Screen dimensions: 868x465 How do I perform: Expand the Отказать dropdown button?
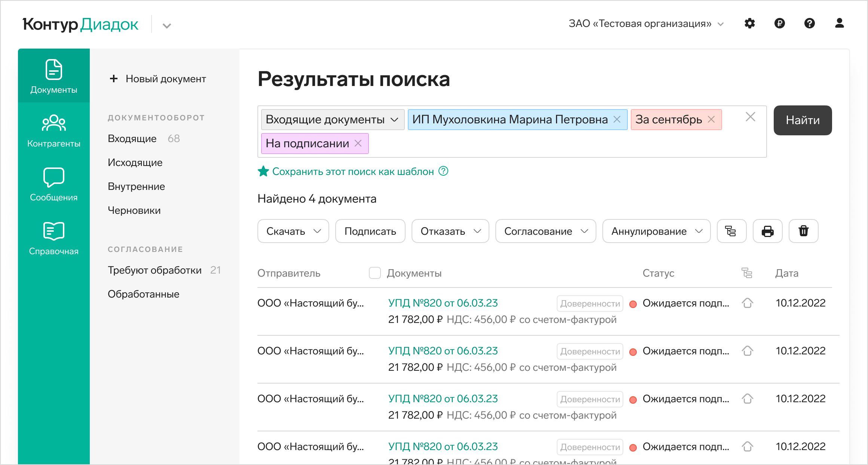click(x=450, y=231)
